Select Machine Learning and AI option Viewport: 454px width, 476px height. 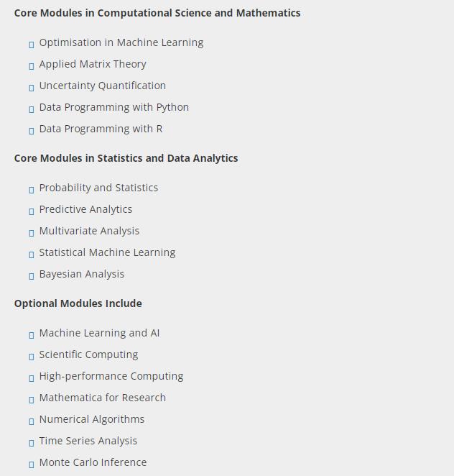[99, 333]
